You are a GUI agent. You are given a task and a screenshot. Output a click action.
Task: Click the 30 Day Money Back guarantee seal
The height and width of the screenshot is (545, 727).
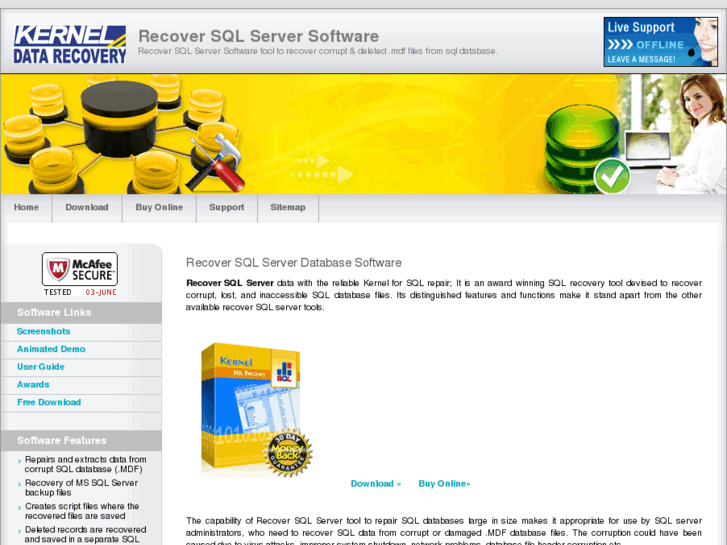pyautogui.click(x=288, y=453)
